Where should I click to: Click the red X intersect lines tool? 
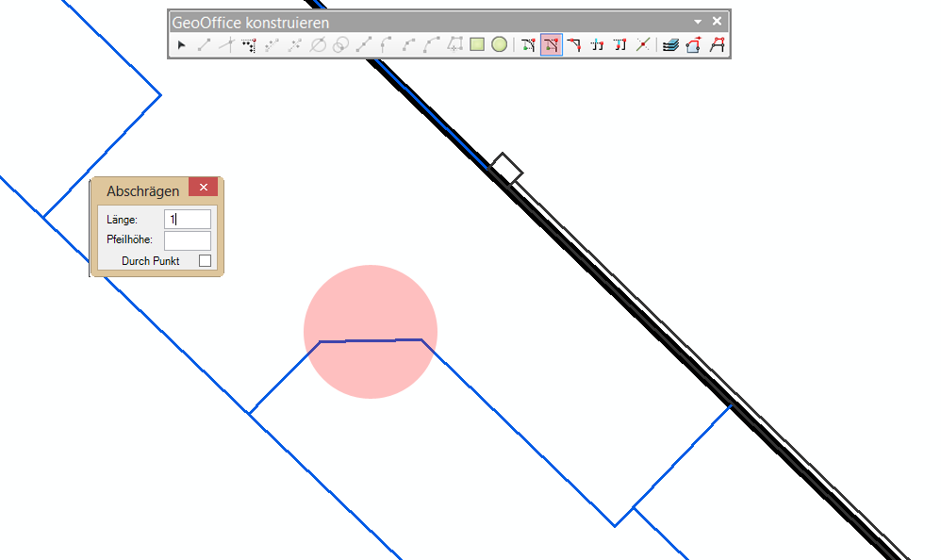(x=643, y=44)
